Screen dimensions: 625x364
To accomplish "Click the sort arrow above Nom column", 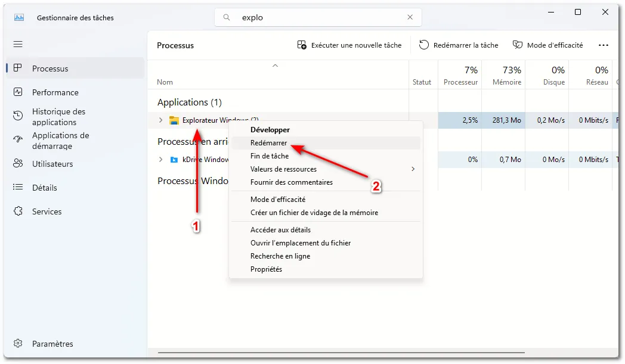I will [275, 66].
